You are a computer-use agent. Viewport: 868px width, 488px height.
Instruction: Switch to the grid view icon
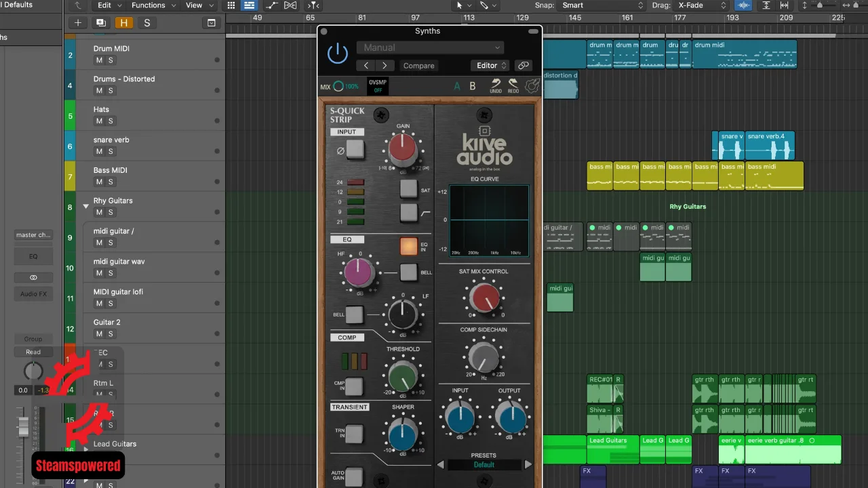(x=231, y=5)
